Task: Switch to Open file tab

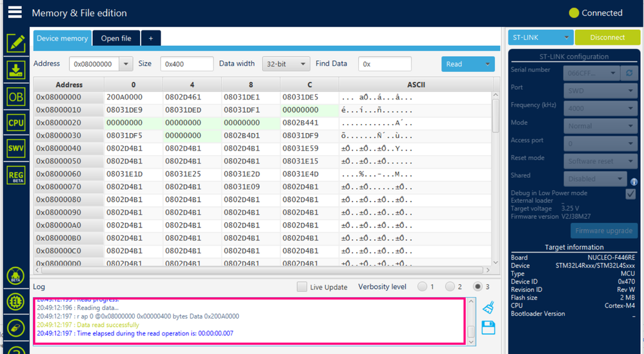Action: 116,38
